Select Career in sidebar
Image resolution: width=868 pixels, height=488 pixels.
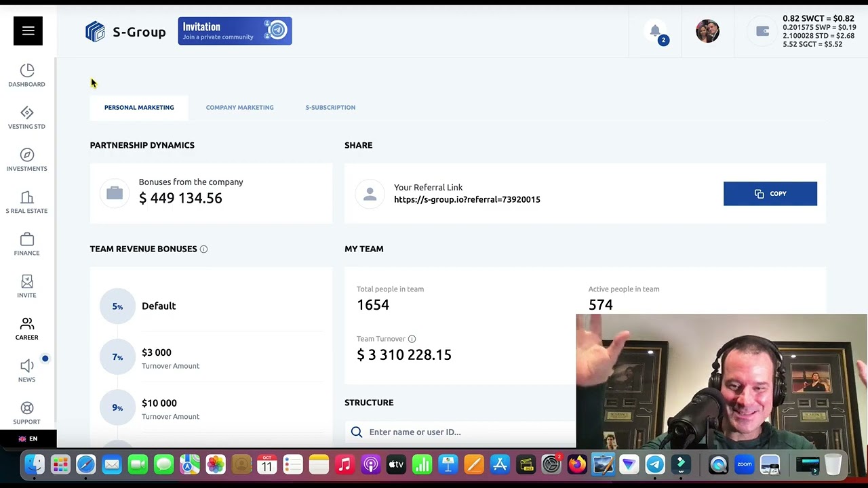coord(26,329)
